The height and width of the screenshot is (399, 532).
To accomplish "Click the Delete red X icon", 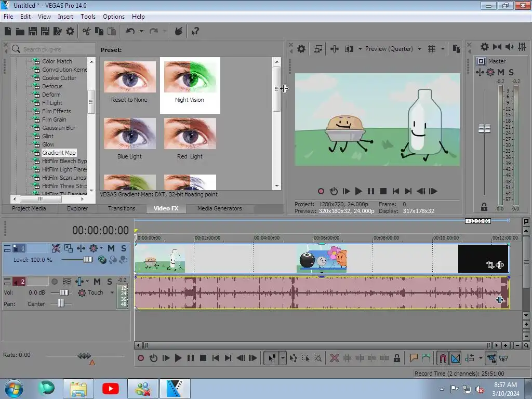I will 335,358.
